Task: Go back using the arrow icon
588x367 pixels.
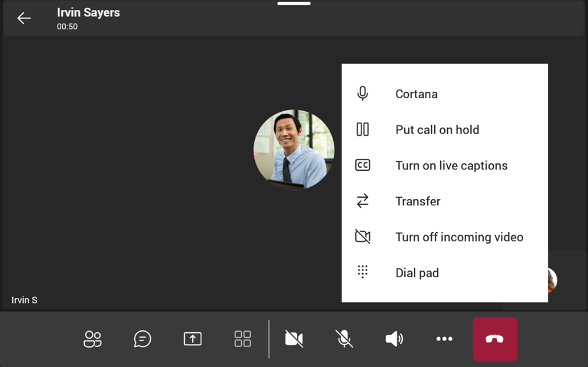Action: (24, 18)
